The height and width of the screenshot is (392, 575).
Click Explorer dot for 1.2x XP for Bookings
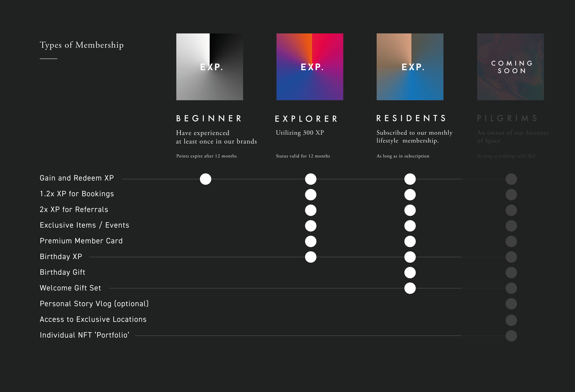311,195
